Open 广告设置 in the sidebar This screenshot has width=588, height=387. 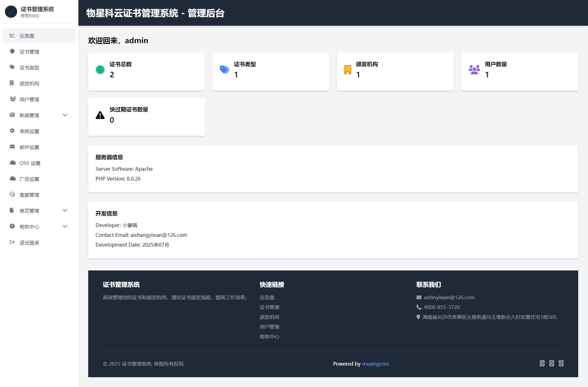39,179
